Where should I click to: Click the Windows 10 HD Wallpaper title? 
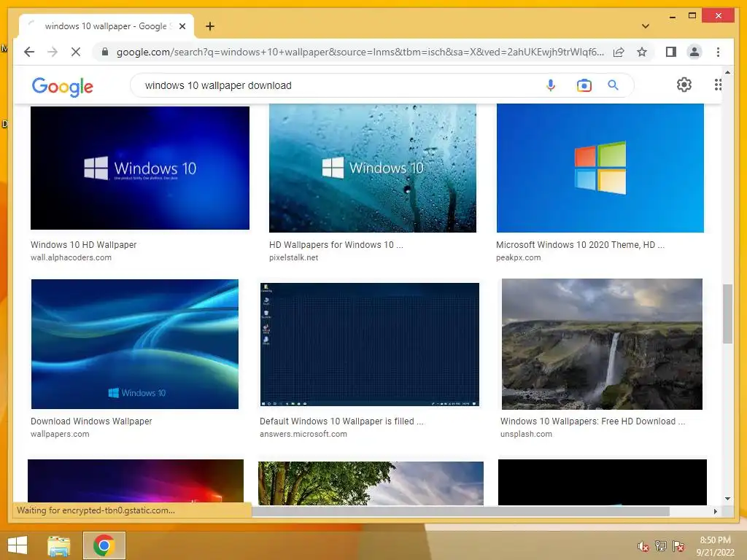(x=83, y=245)
